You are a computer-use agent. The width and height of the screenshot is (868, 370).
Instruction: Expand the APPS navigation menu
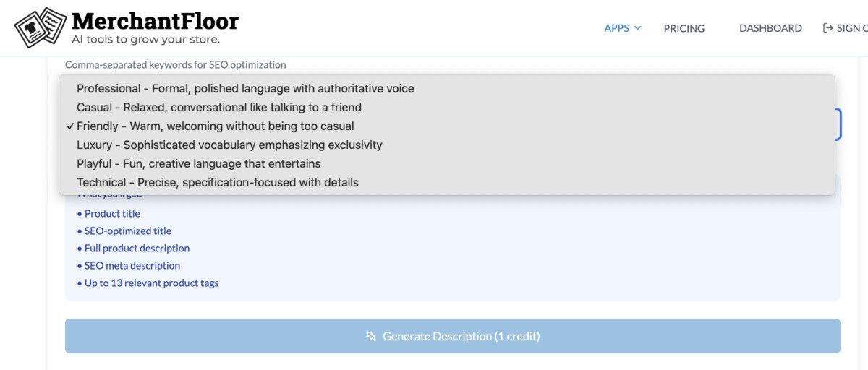click(623, 28)
